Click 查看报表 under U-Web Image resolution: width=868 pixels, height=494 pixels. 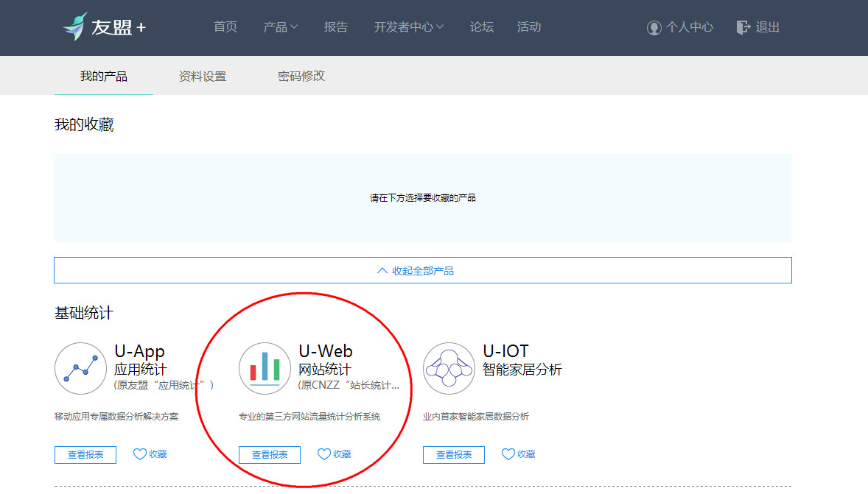269,454
